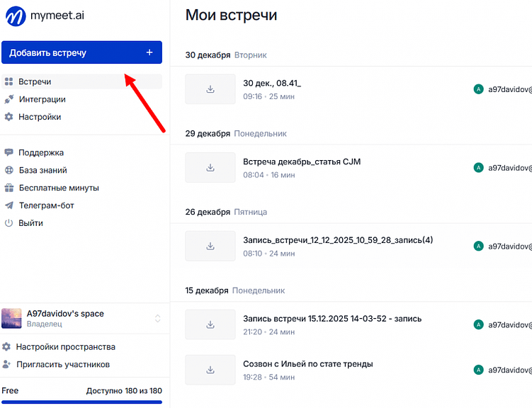Screen dimensions: 532x408
Task: Click the Бесплатные минуты gift icon
Action: click(9, 188)
